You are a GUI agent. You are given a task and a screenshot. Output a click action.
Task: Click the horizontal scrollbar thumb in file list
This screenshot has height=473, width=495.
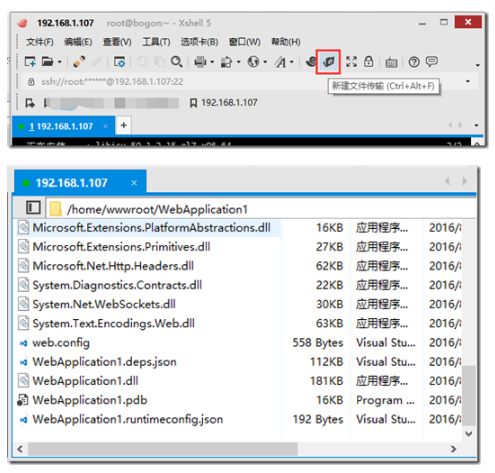163,449
